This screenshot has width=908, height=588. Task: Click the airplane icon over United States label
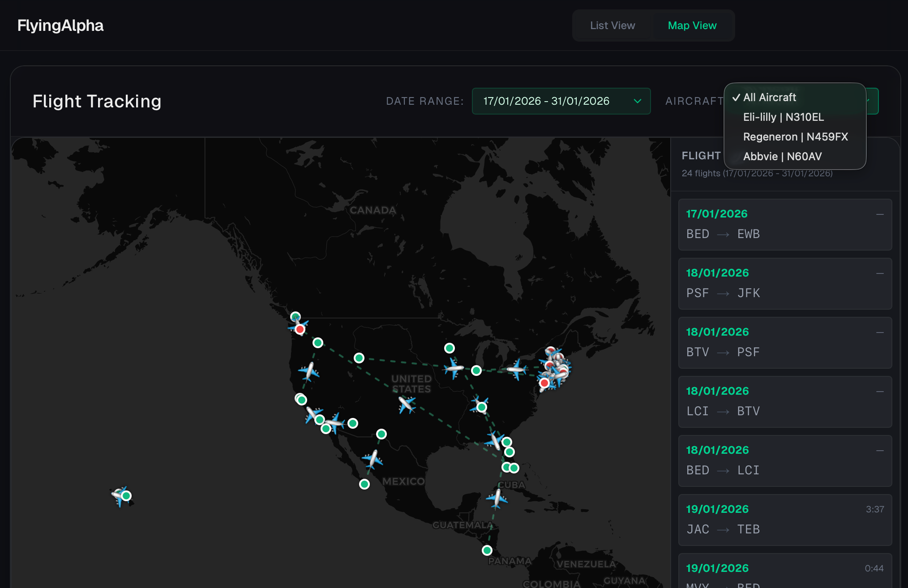(407, 405)
